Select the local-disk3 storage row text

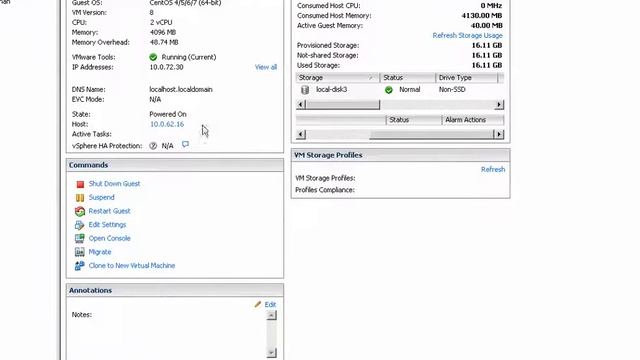pos(331,89)
